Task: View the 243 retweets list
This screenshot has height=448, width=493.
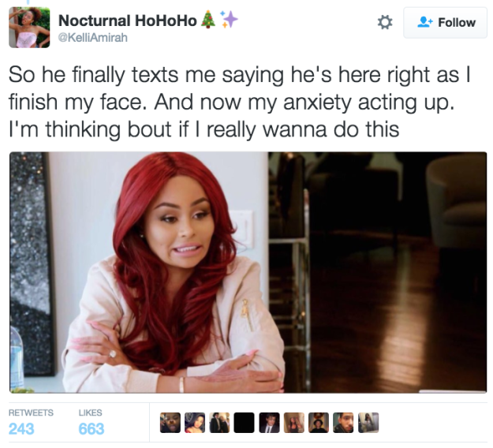Action: 31,423
